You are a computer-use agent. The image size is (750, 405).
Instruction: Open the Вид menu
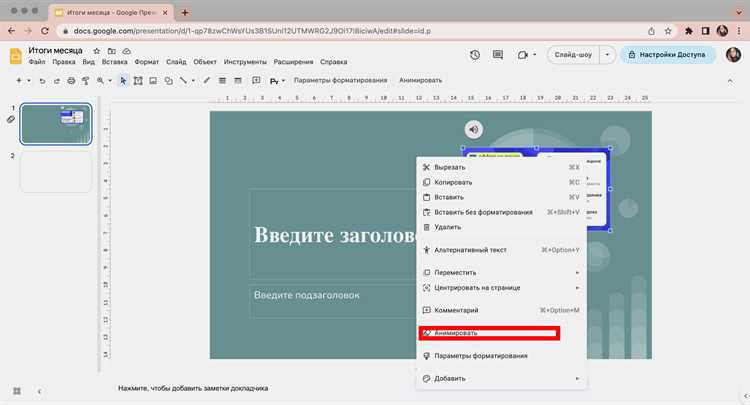[x=88, y=62]
